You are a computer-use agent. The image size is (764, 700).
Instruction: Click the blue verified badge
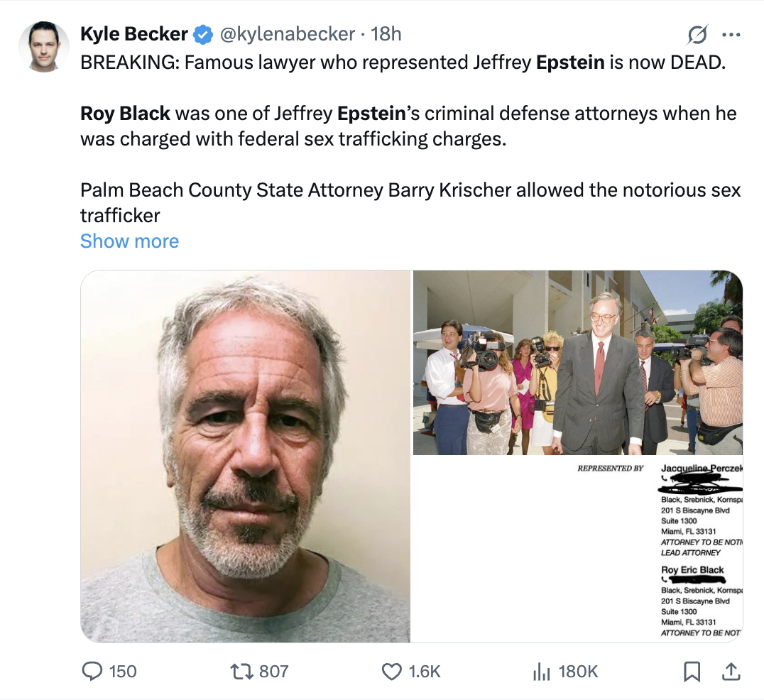(204, 33)
